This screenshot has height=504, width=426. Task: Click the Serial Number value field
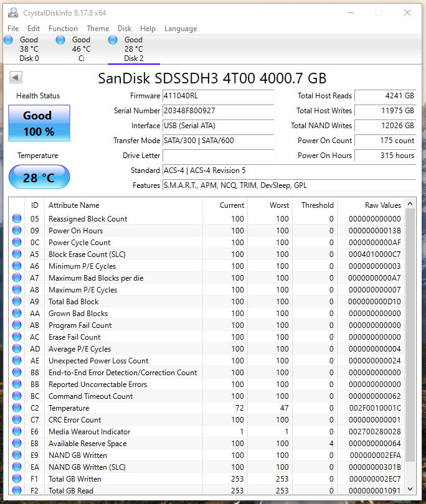point(217,111)
